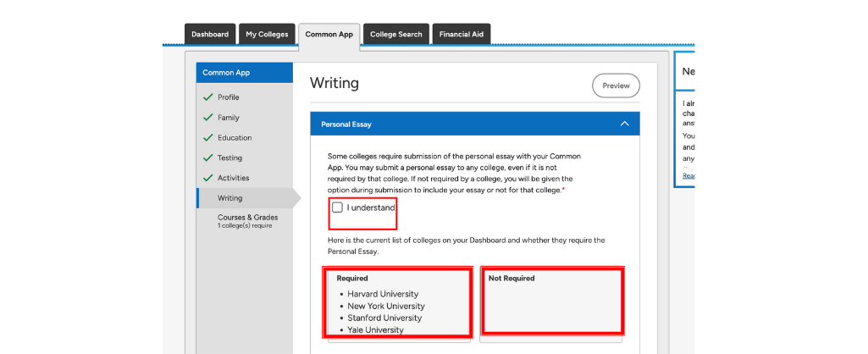Click the Preview button
The height and width of the screenshot is (354, 868).
[616, 86]
